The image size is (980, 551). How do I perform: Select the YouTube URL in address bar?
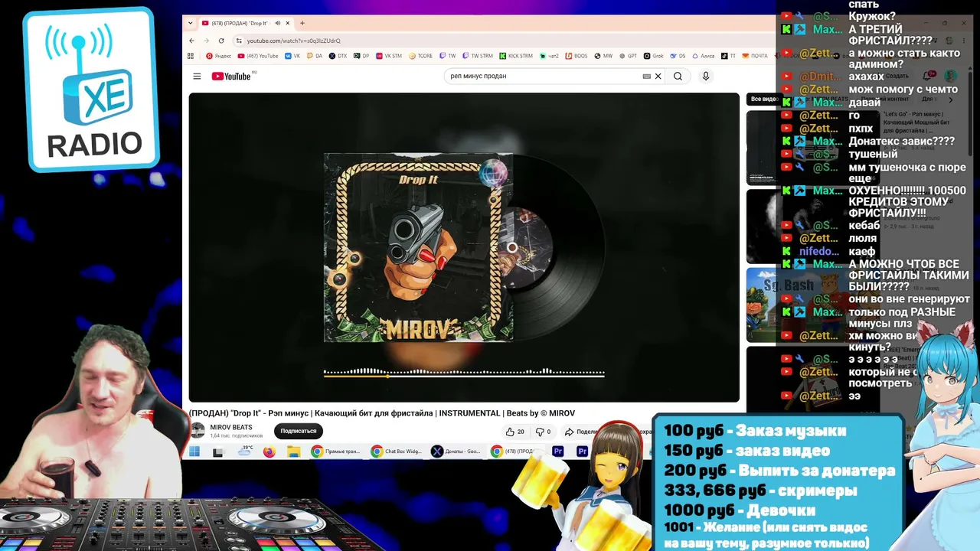(293, 41)
